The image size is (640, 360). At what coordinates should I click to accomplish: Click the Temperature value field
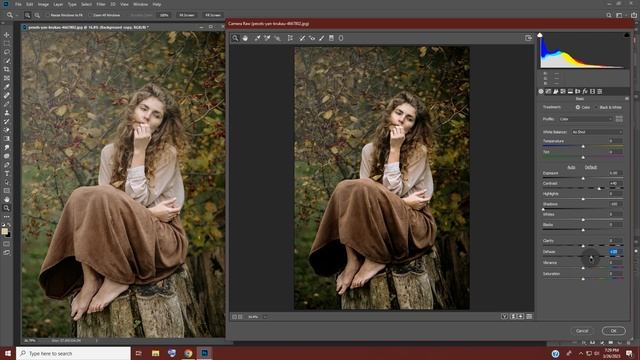(615, 141)
